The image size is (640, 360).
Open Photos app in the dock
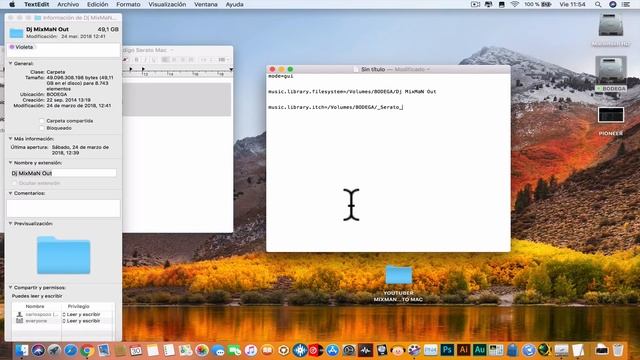[202, 350]
